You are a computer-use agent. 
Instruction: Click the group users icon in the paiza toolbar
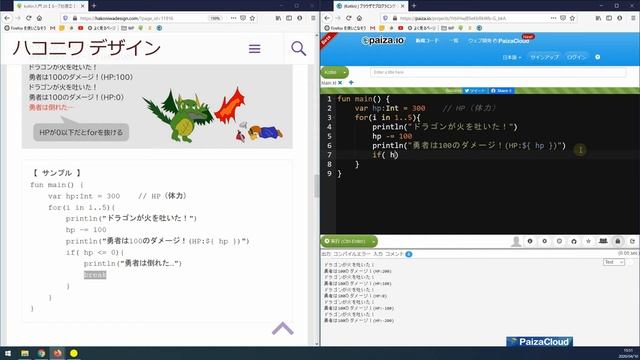click(x=603, y=241)
